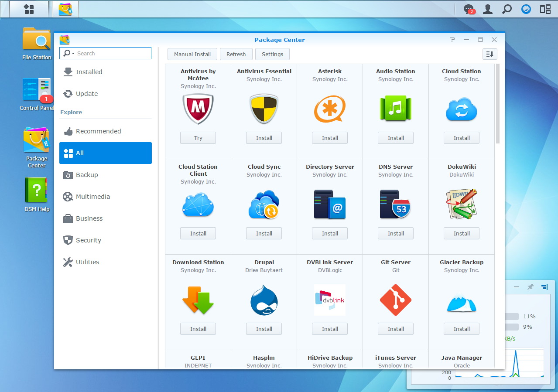Image resolution: width=558 pixels, height=392 pixels.
Task: Open the user account options icon
Action: (x=488, y=9)
